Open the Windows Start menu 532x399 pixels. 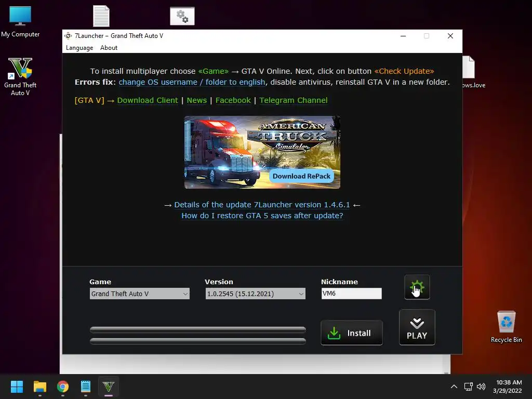[17, 387]
